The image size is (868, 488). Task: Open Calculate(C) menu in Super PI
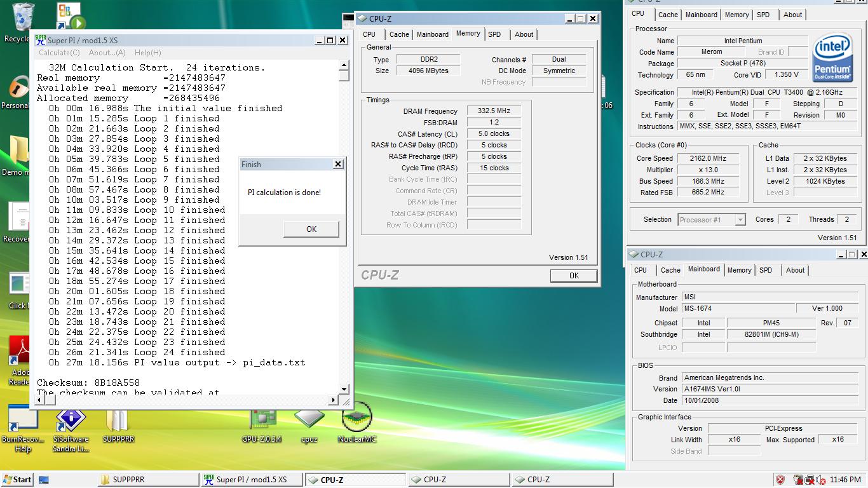coord(59,53)
